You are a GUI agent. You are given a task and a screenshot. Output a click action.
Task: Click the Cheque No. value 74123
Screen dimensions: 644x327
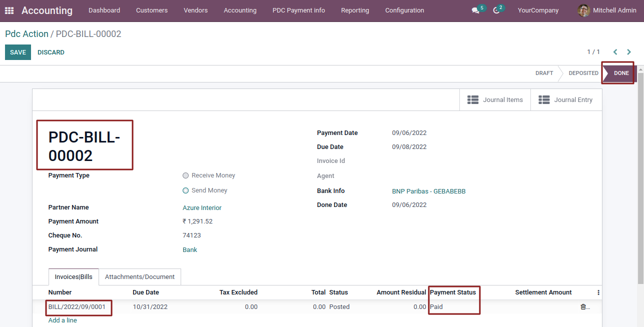coord(192,235)
